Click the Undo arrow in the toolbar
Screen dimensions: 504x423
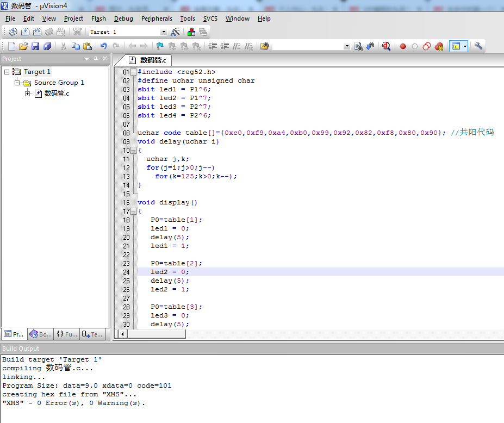pyautogui.click(x=103, y=47)
